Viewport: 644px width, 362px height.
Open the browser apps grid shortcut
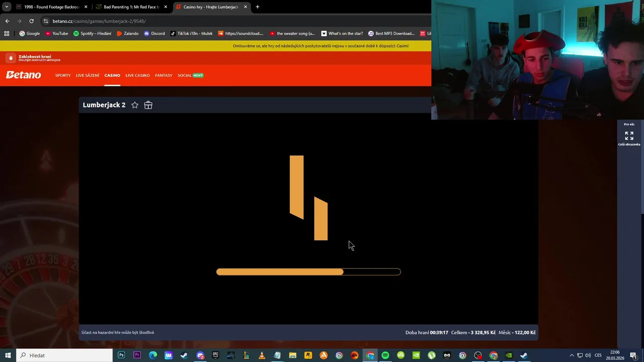(7, 34)
